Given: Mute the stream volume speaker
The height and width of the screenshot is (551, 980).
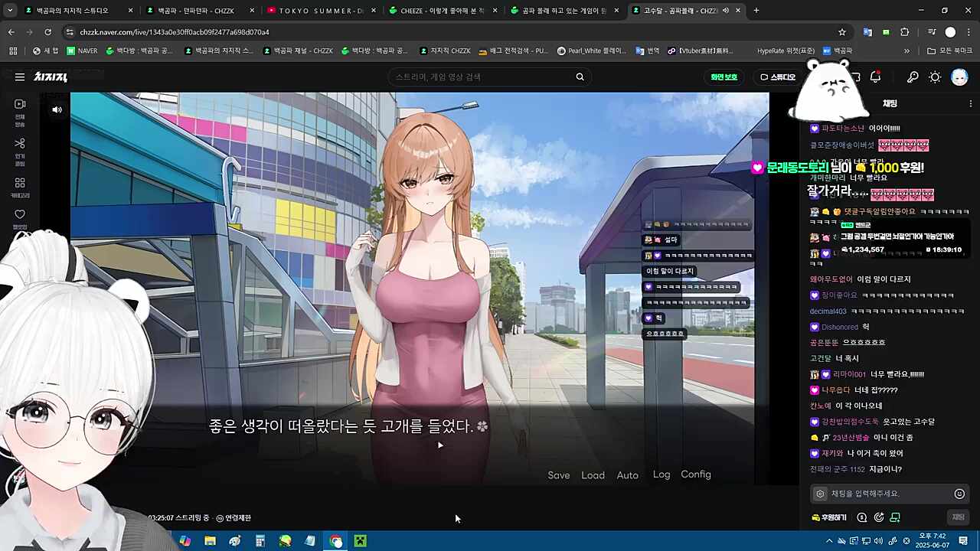Looking at the screenshot, I should (x=57, y=109).
